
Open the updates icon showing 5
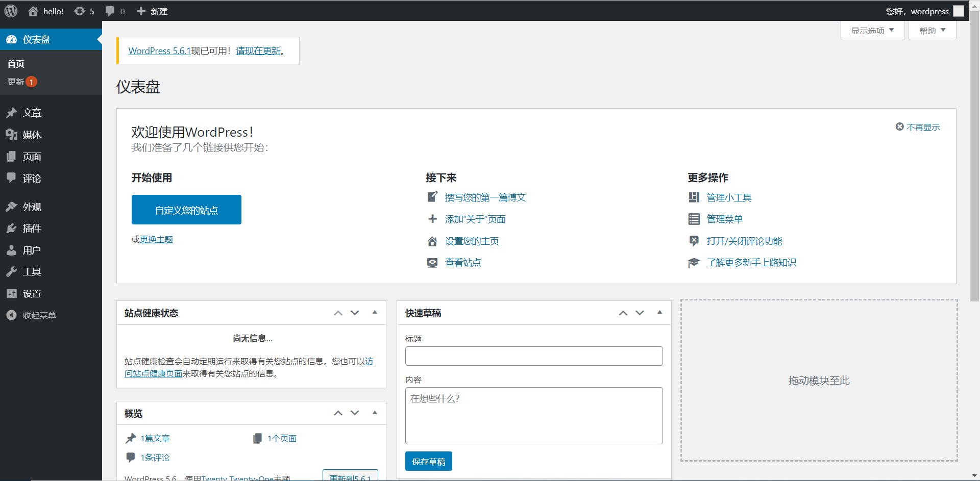[x=80, y=11]
